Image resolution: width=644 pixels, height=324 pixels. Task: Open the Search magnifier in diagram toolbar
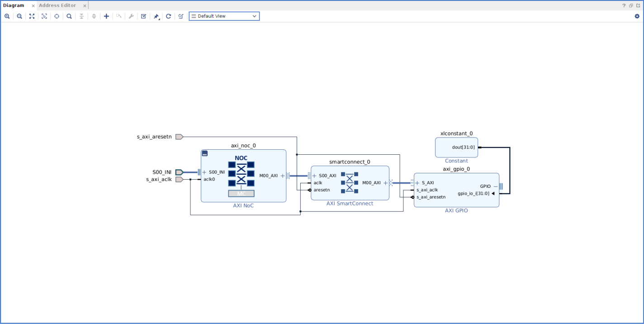[69, 16]
